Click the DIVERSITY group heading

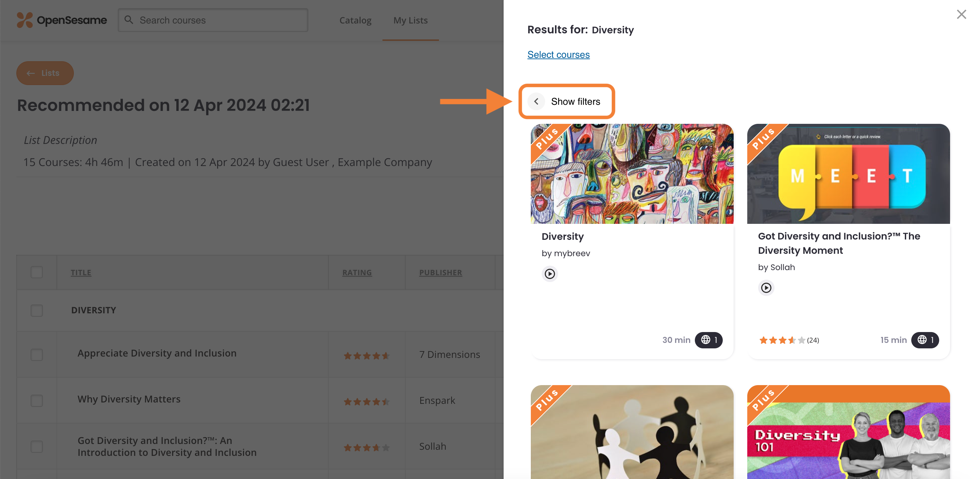tap(94, 311)
